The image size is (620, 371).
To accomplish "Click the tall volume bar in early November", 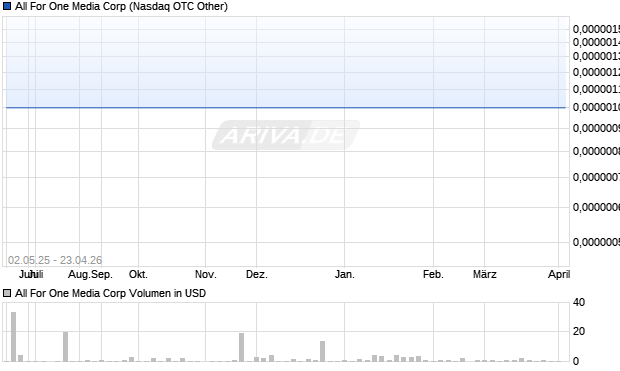I will (x=242, y=347).
